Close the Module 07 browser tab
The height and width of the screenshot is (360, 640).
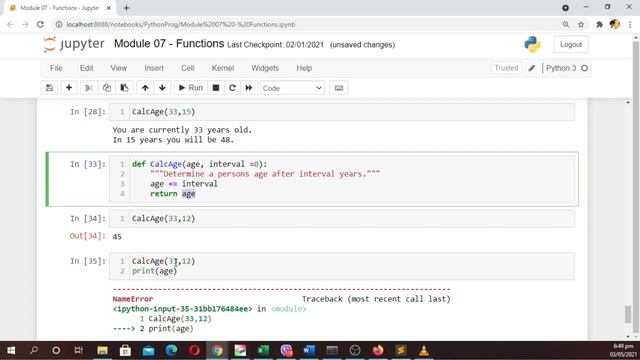(109, 8)
